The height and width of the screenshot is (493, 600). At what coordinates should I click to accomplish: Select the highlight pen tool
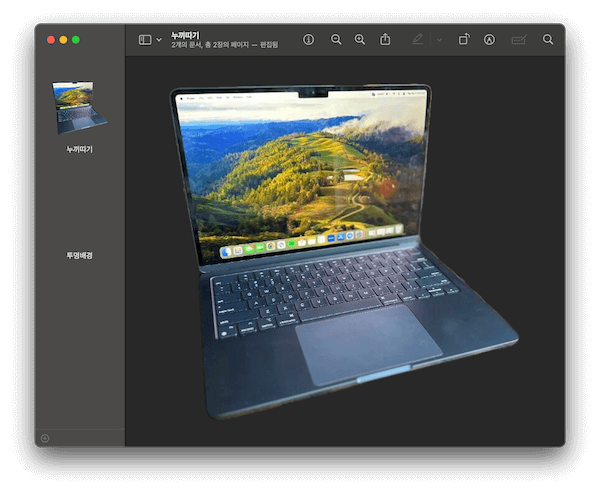(x=418, y=39)
